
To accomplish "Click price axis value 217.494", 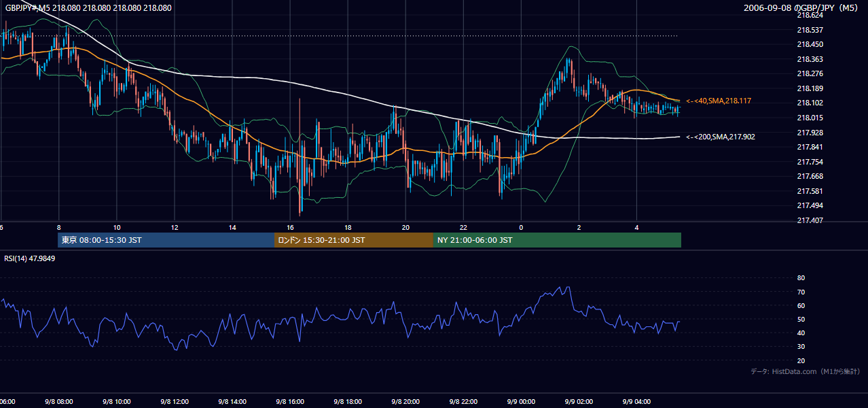I will 810,205.
